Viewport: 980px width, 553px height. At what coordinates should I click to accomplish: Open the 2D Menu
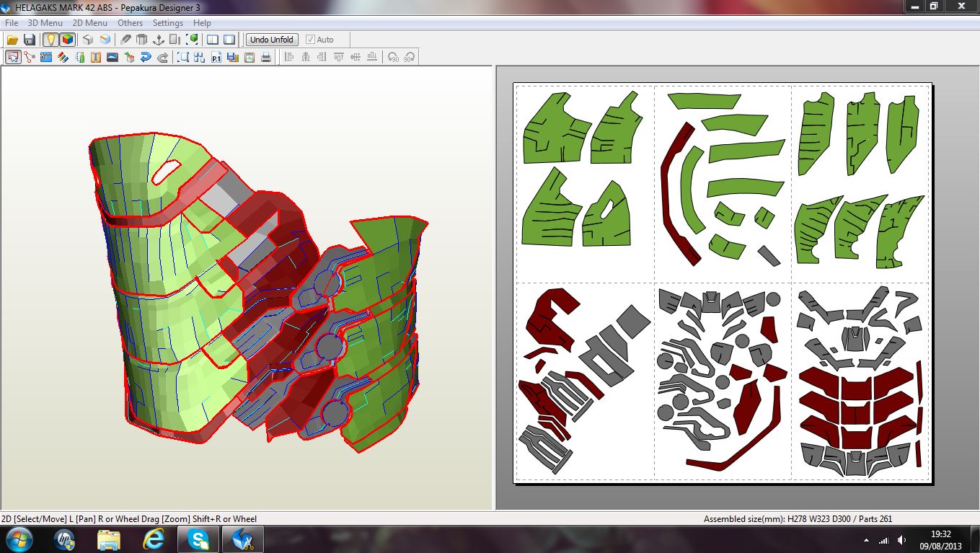(x=89, y=23)
